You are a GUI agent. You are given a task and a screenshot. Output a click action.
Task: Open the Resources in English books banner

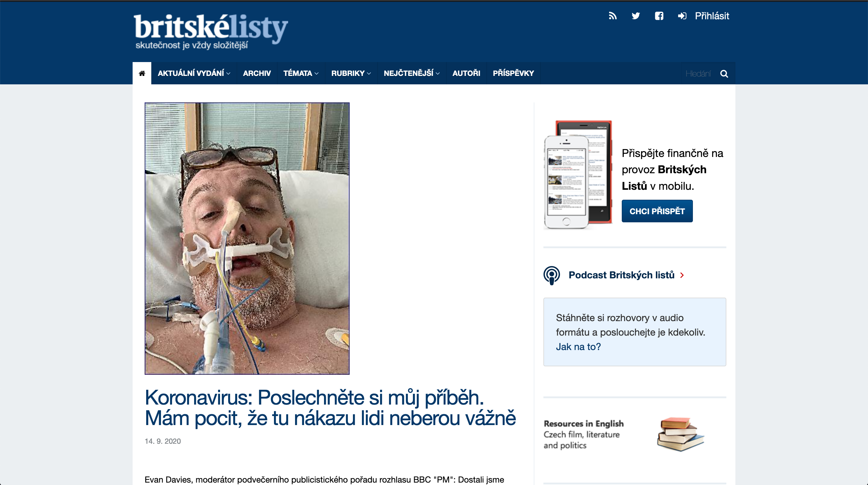coord(624,434)
